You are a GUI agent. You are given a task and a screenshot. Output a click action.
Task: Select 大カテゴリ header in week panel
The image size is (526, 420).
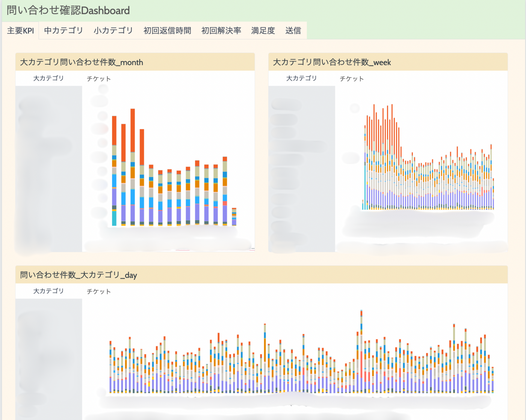302,78
